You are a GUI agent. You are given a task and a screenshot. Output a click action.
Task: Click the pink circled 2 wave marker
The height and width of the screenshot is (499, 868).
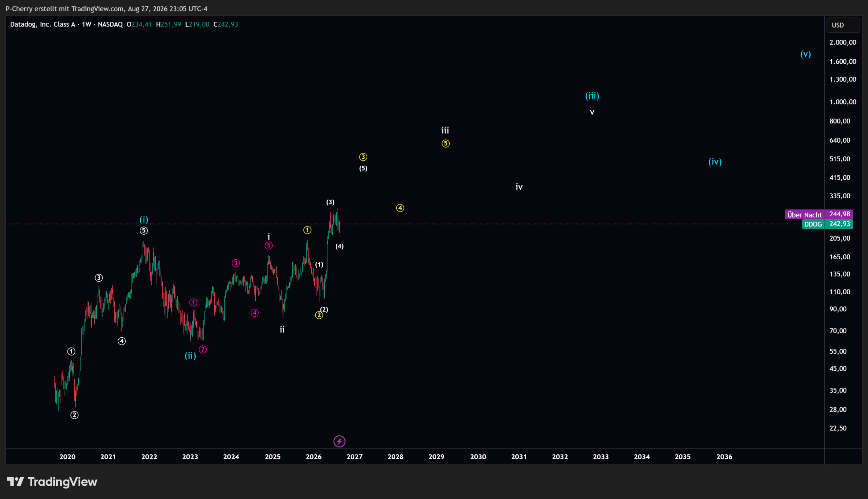point(203,350)
